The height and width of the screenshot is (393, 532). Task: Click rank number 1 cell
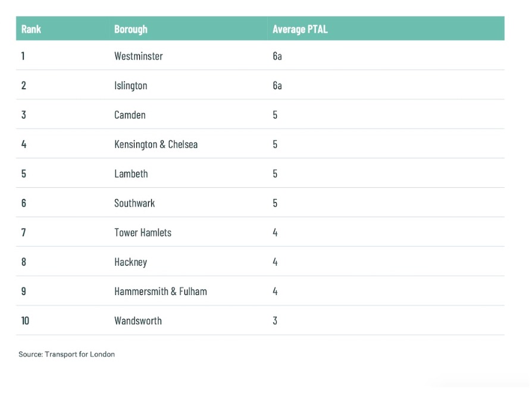tap(23, 56)
